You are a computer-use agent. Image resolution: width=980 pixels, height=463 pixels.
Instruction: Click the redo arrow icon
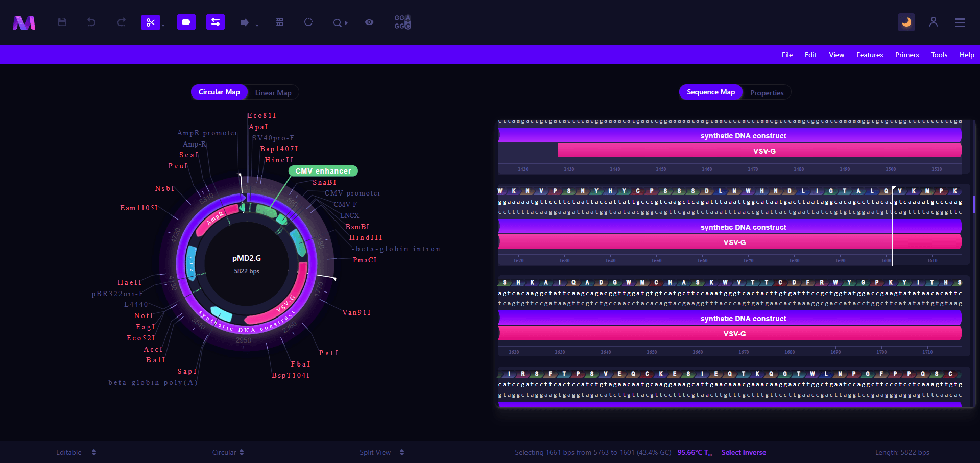point(121,22)
